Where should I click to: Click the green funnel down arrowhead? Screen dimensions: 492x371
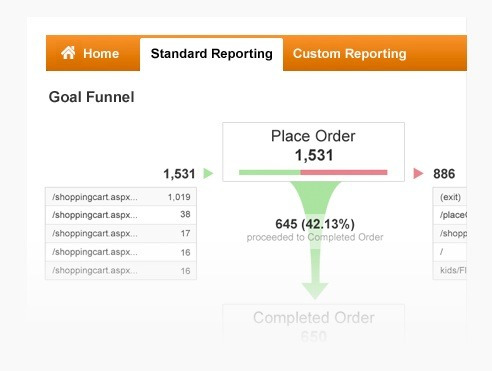[x=315, y=291]
